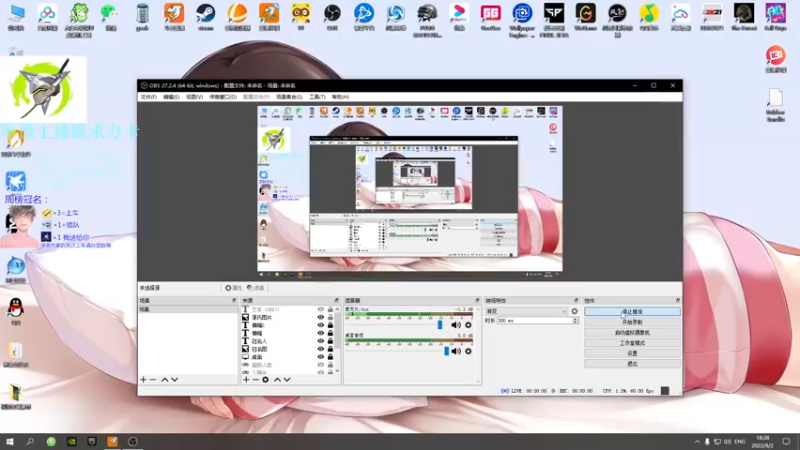Open QQ penguin desktop icon

click(x=16, y=312)
